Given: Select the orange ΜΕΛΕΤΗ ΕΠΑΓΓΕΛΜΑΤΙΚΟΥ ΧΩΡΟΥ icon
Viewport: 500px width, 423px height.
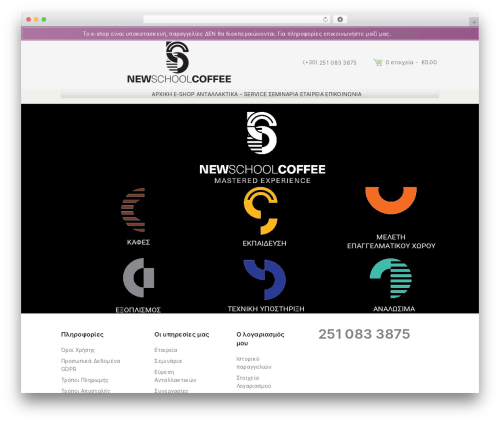Looking at the screenshot, I should point(391,200).
